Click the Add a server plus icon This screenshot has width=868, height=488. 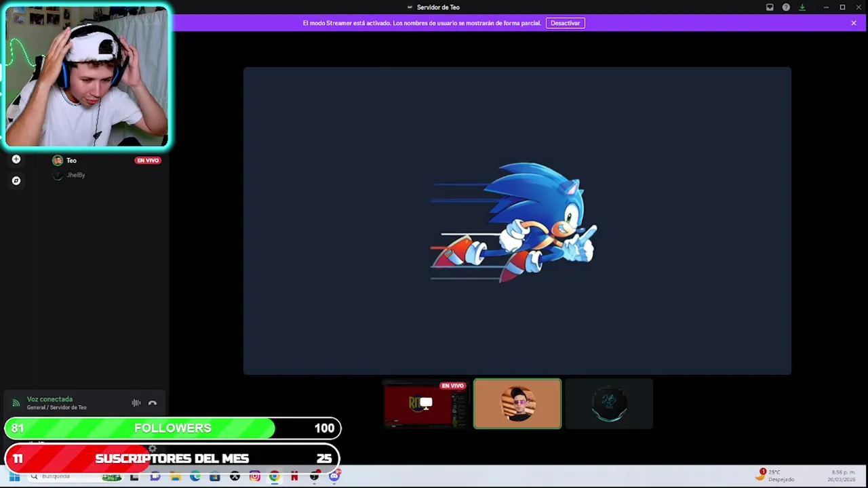(x=16, y=159)
